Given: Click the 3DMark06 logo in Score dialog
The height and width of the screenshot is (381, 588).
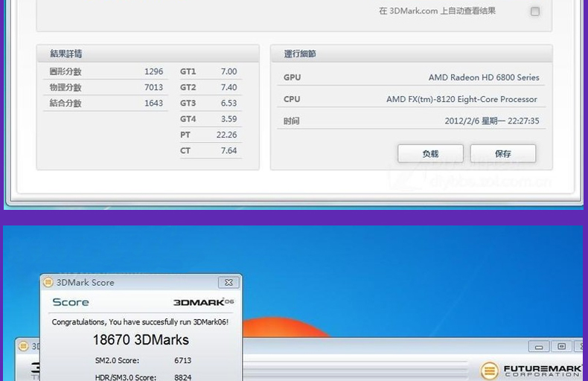Looking at the screenshot, I should click(203, 302).
